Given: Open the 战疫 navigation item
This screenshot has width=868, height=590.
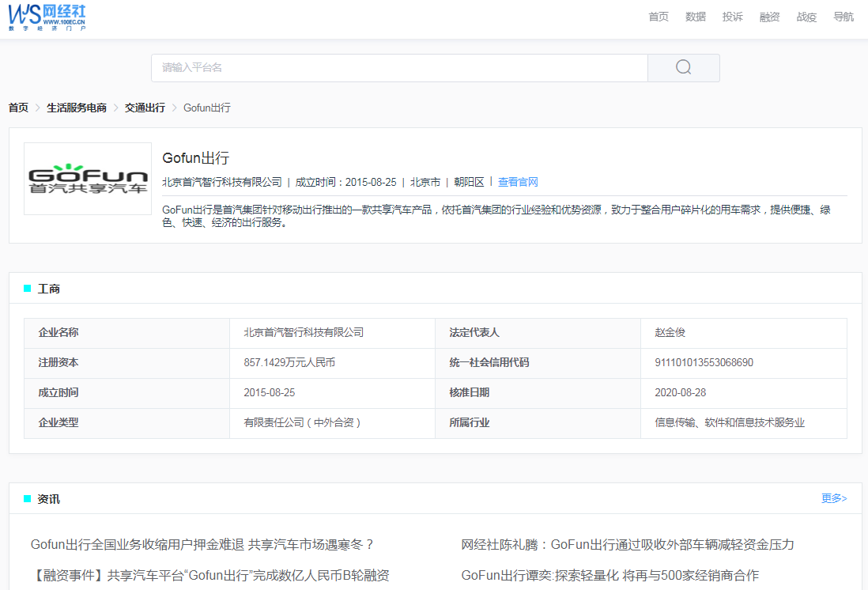Looking at the screenshot, I should [806, 17].
